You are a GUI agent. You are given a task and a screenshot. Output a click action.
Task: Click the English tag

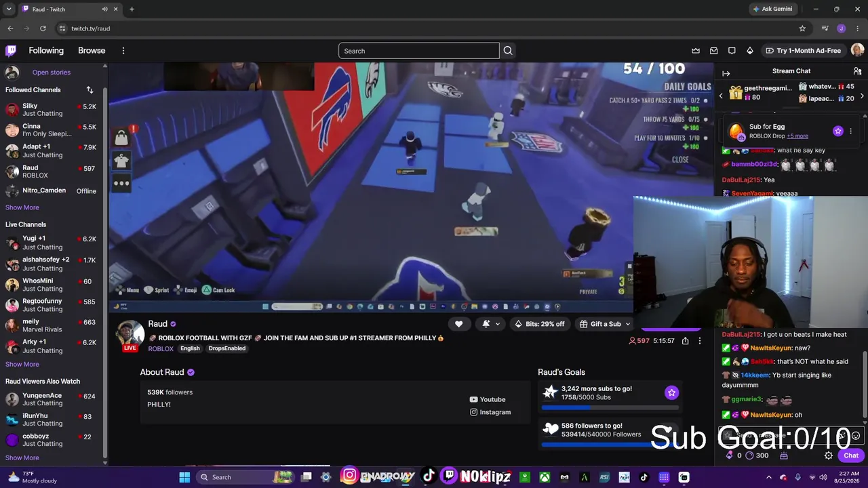[x=190, y=348]
